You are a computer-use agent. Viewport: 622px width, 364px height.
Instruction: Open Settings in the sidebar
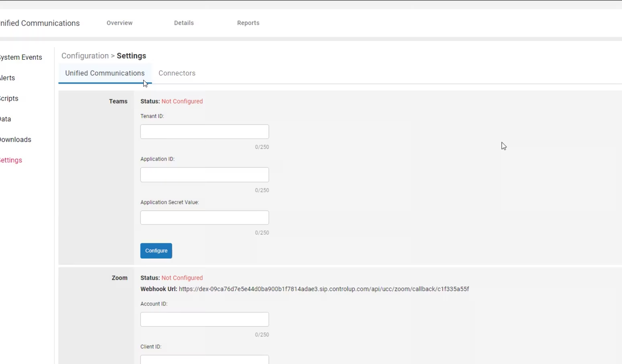pos(11,160)
